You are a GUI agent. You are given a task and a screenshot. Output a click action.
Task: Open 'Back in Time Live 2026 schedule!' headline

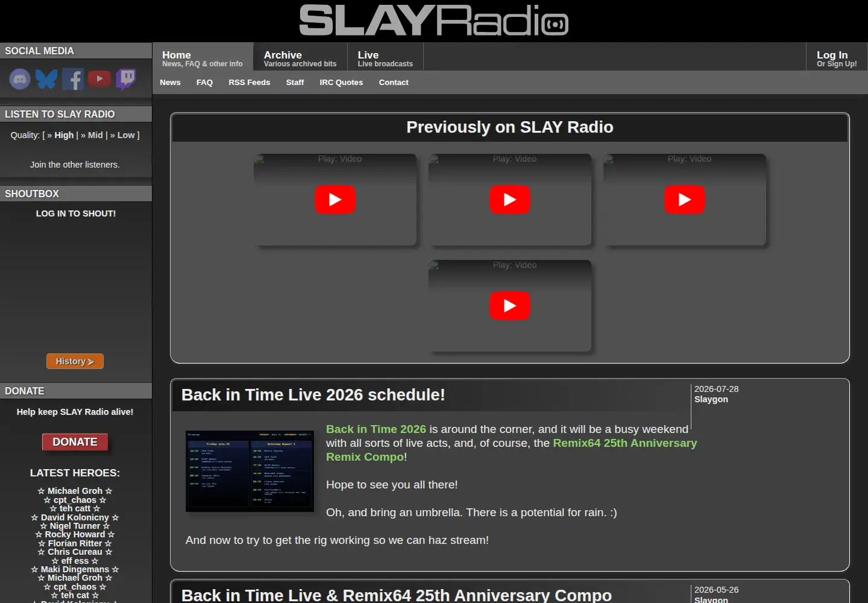(x=313, y=395)
